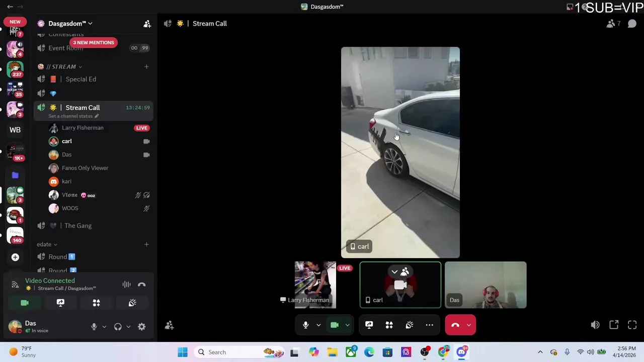644x362 pixels.
Task: Open Event Room channel
Action: tap(65, 48)
